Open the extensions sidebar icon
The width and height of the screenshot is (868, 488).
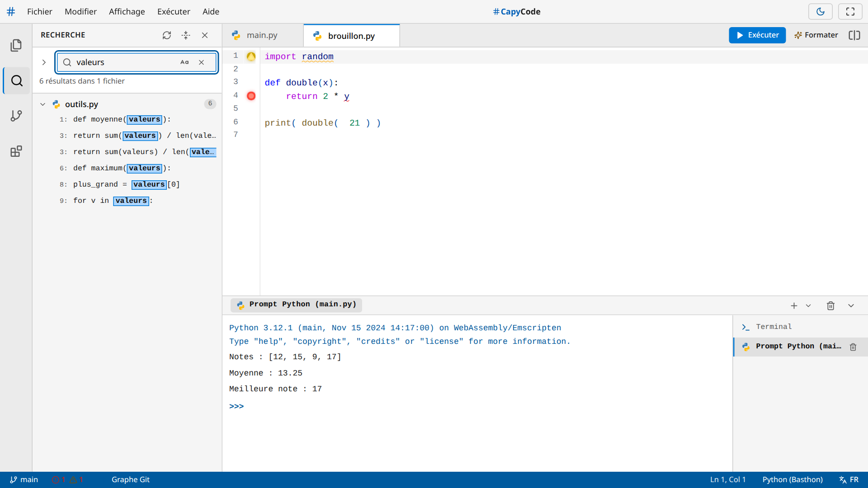pyautogui.click(x=16, y=151)
